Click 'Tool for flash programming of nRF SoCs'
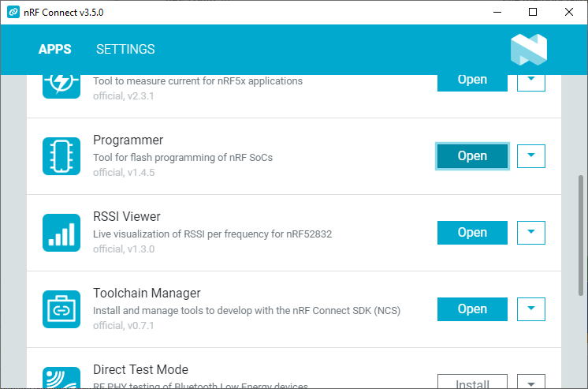 coord(183,158)
